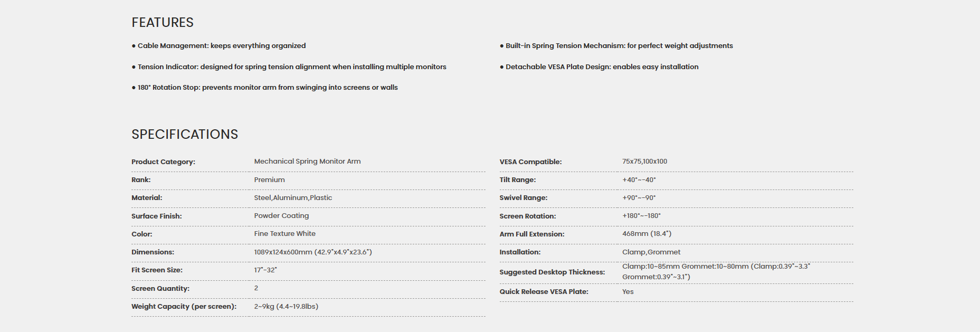Select the Material value Steel,Aluminum,Plastic
The image size is (980, 332).
(x=293, y=198)
